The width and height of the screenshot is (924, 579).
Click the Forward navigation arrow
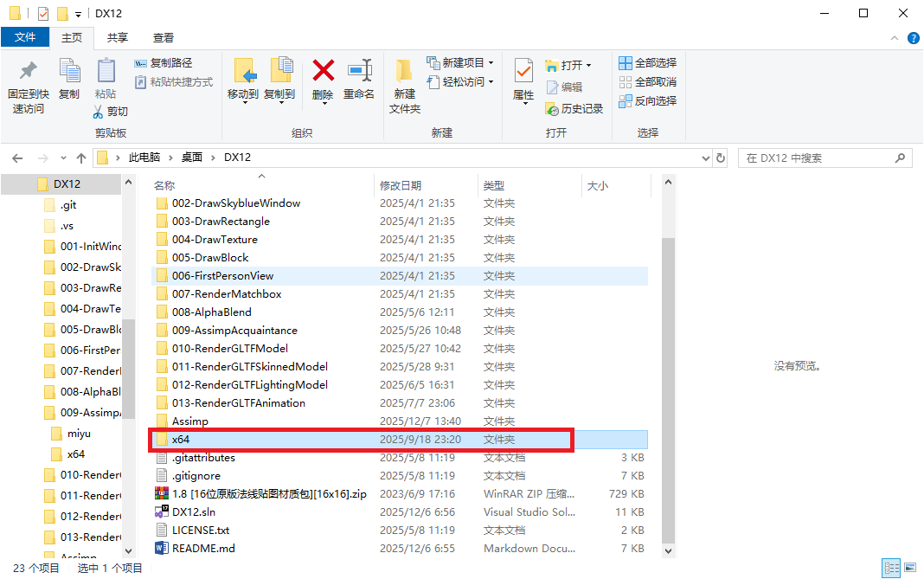click(x=43, y=158)
